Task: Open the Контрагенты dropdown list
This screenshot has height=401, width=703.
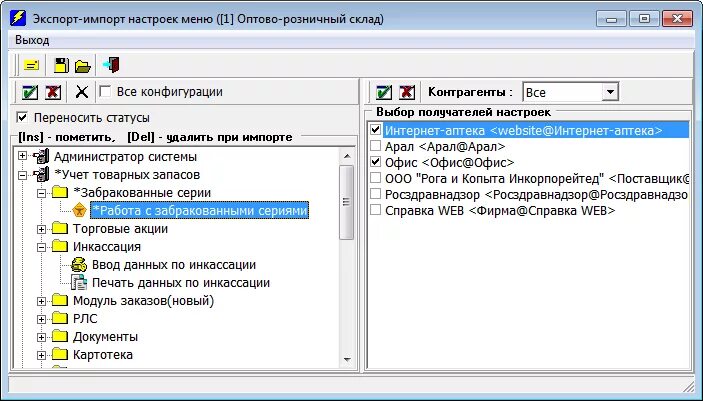Action: [x=610, y=92]
